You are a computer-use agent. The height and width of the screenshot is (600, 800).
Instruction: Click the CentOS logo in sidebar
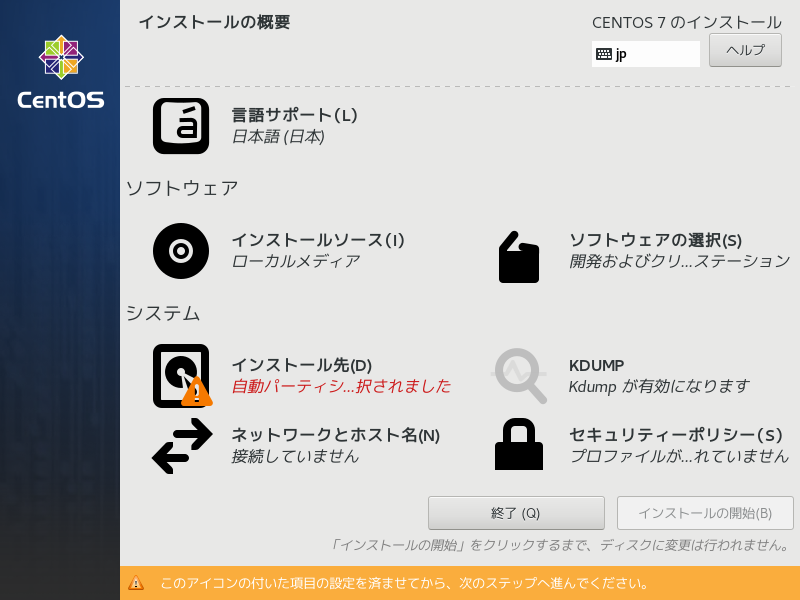61,71
